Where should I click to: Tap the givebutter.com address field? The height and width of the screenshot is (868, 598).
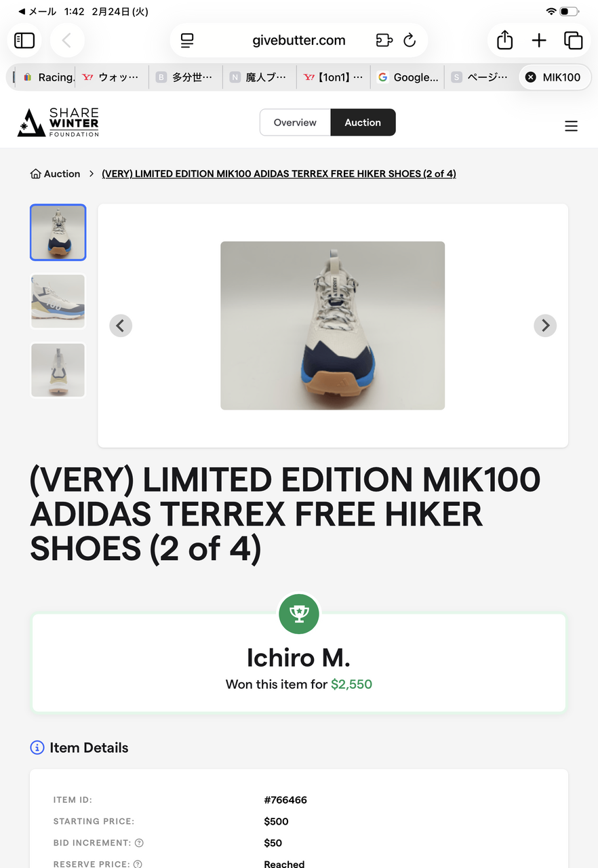299,41
